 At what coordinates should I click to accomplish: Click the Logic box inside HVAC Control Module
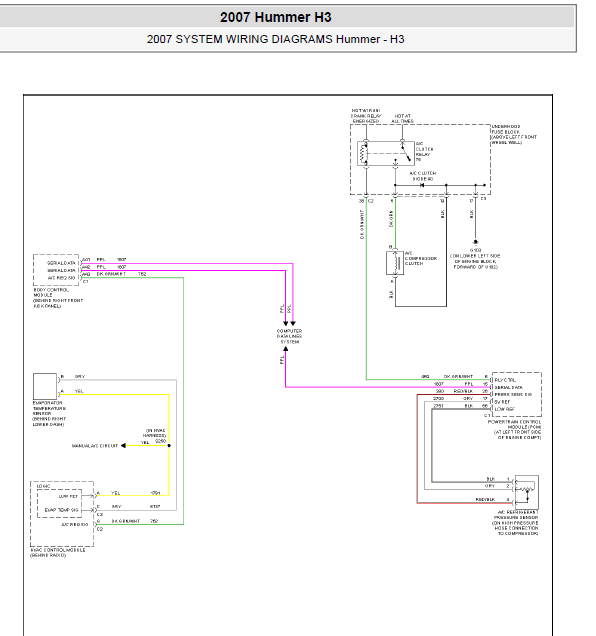click(59, 503)
